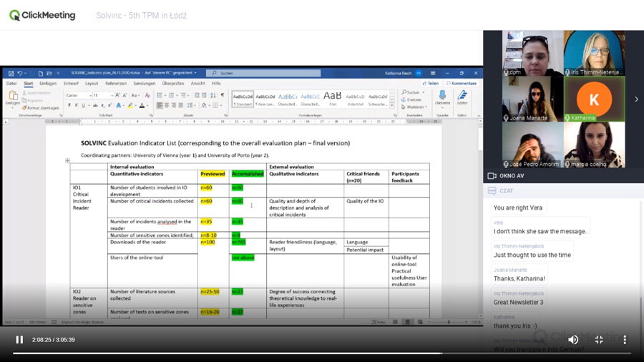Open the undo history dropdown arrow
Viewport: 644px width, 362px height.
(25, 73)
